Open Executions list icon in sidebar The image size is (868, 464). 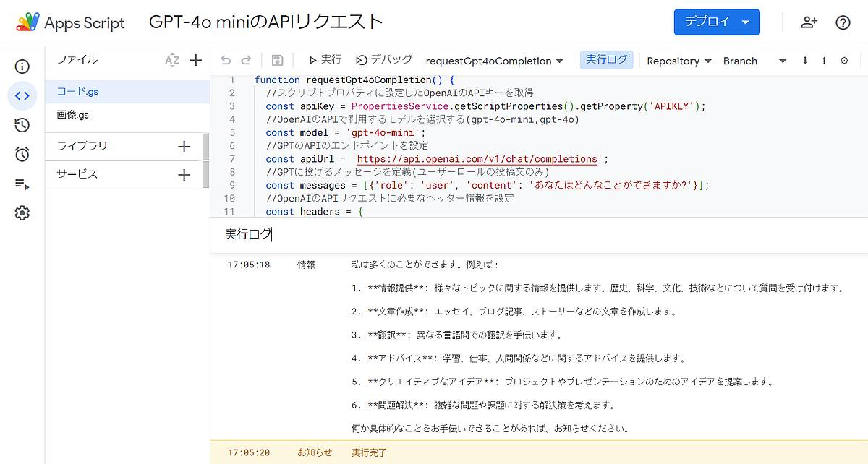pyautogui.click(x=22, y=184)
